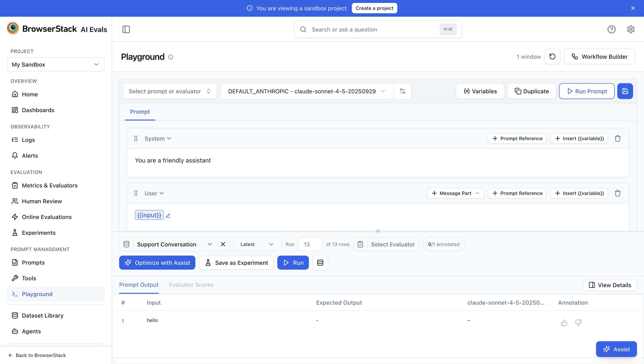The width and height of the screenshot is (644, 364).
Task: Insert variable into User message
Action: pyautogui.click(x=579, y=193)
